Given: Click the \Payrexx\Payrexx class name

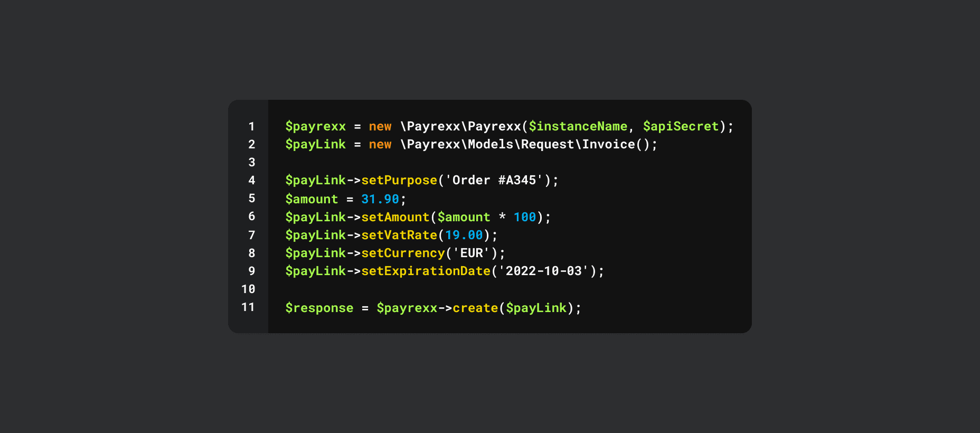Looking at the screenshot, I should coord(460,127).
